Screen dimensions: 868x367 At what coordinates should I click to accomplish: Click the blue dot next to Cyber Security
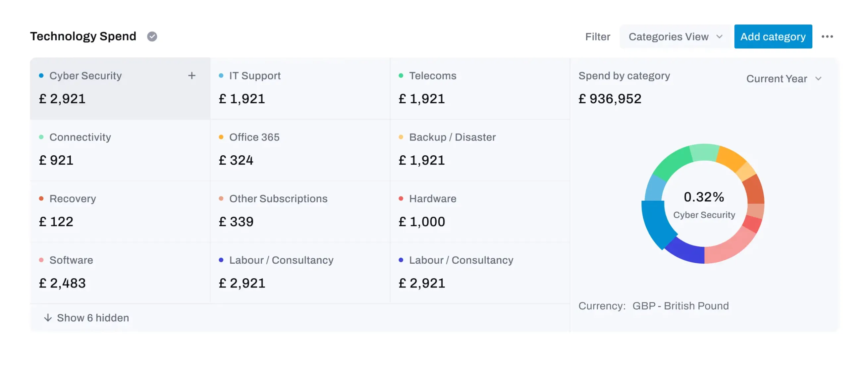click(41, 76)
